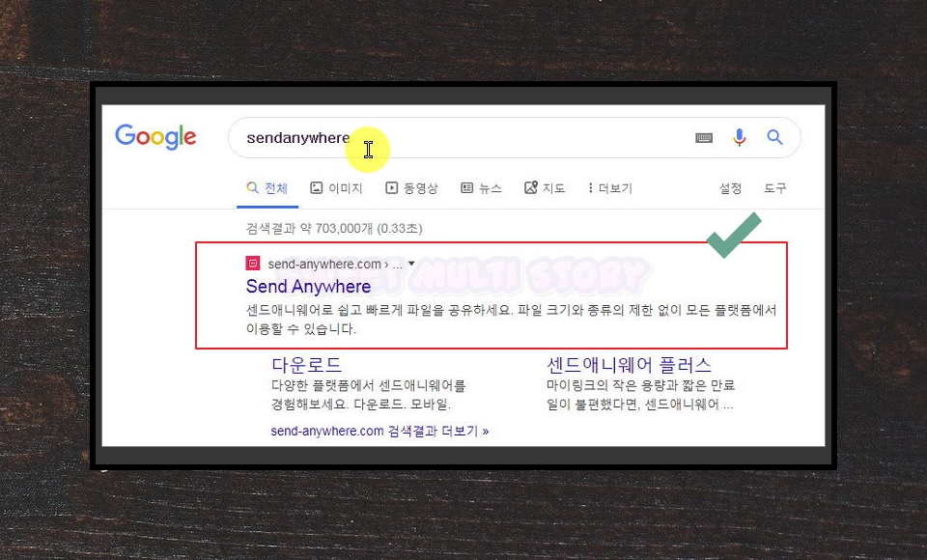Click the Google logo
The height and width of the screenshot is (560, 927).
point(155,137)
